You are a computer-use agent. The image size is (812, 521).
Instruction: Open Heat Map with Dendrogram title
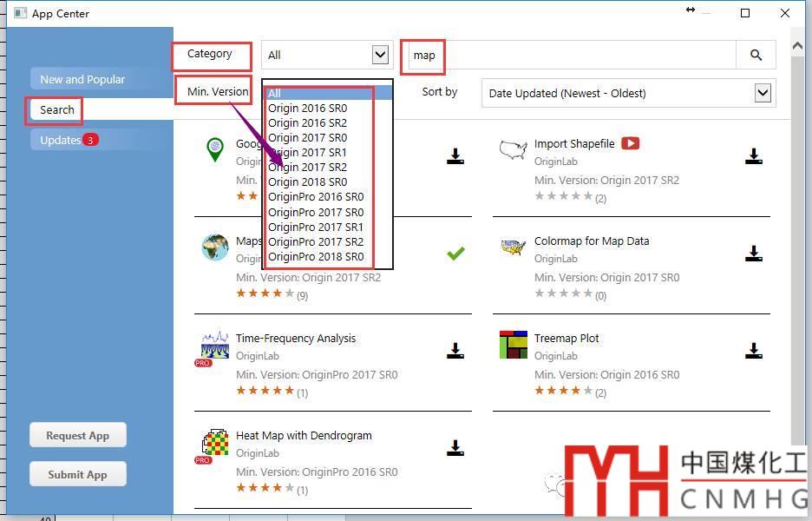304,435
